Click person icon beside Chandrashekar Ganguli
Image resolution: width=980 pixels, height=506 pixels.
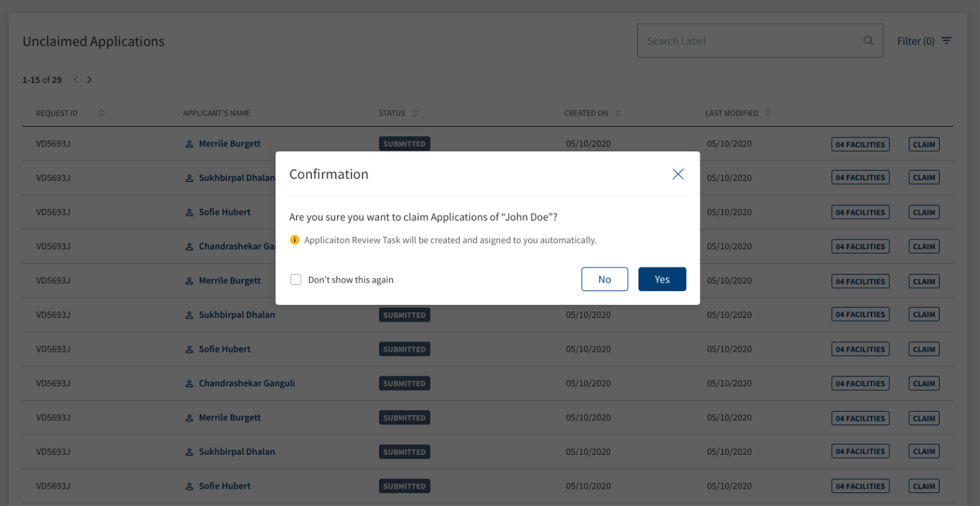coord(190,383)
